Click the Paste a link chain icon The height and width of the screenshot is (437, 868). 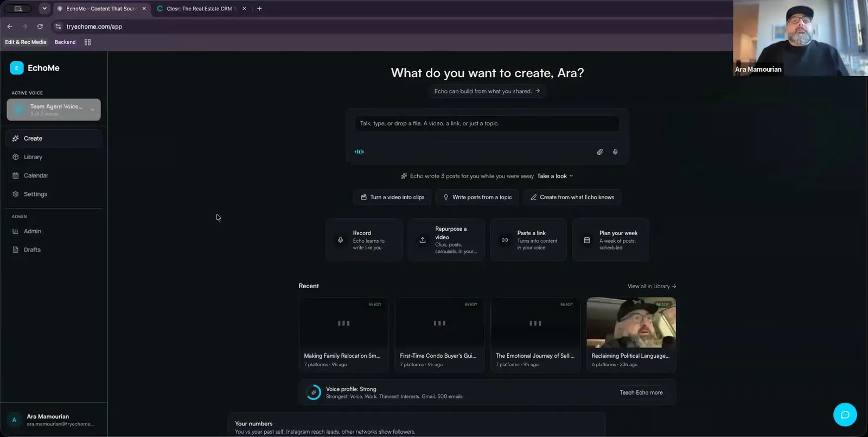pos(505,240)
